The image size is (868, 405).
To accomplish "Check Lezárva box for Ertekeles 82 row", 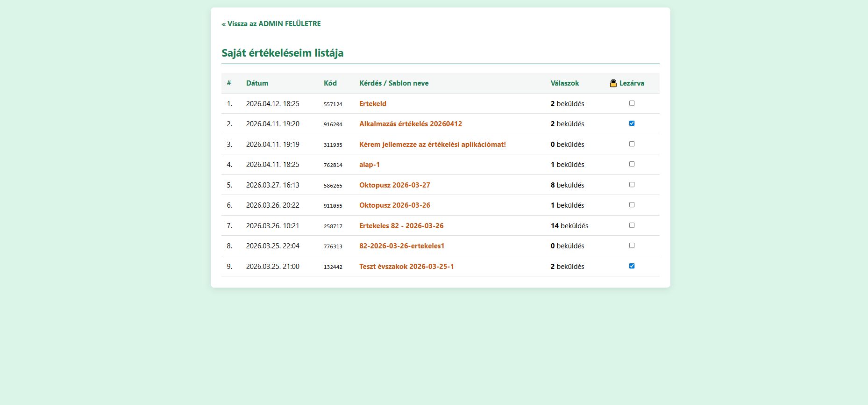I will [632, 225].
